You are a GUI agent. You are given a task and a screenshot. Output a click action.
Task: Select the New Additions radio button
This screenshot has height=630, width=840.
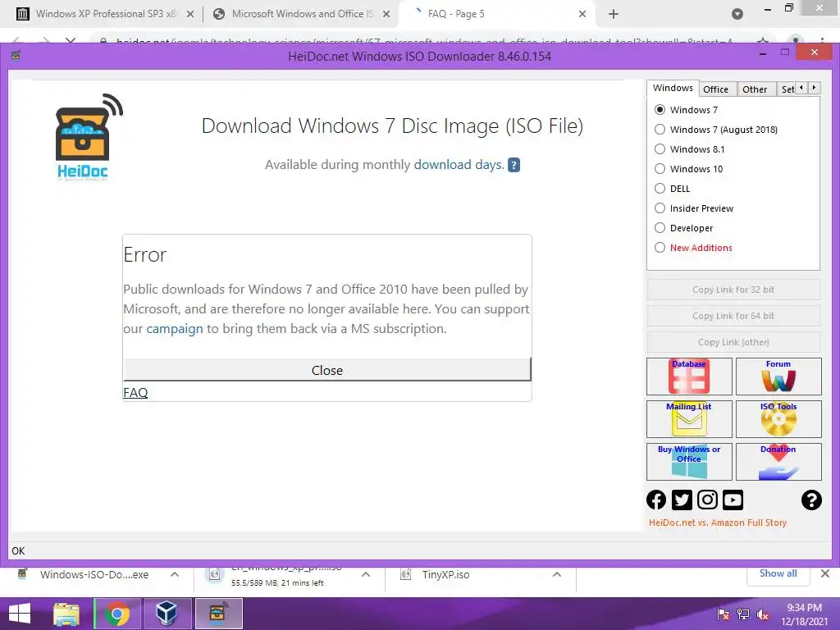[x=660, y=248]
